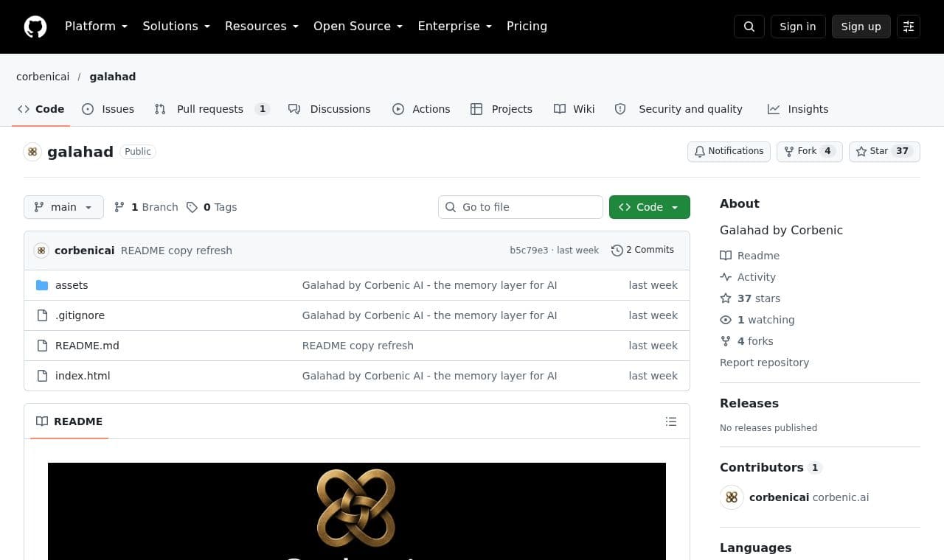
Task: Open the Security and quality tab
Action: [678, 109]
